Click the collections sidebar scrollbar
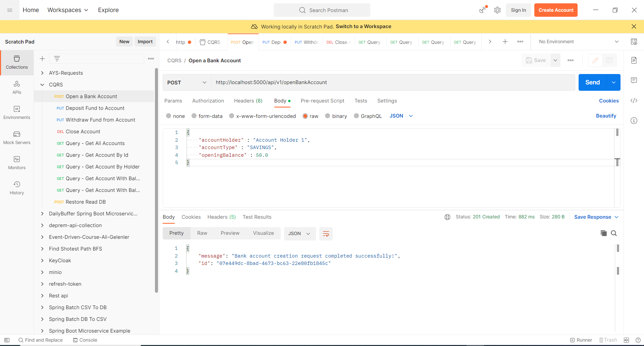Image resolution: width=644 pixels, height=346 pixels. click(156, 180)
